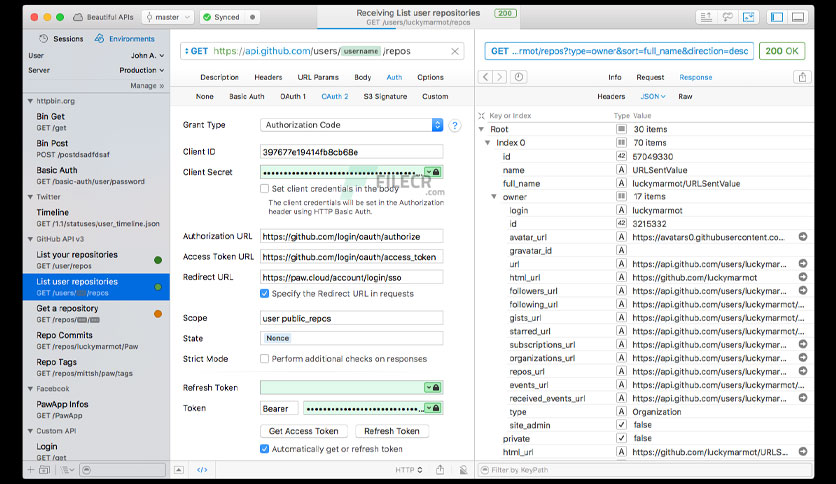Open the Server Production dropdown
Image resolution: width=836 pixels, height=484 pixels.
click(x=142, y=70)
